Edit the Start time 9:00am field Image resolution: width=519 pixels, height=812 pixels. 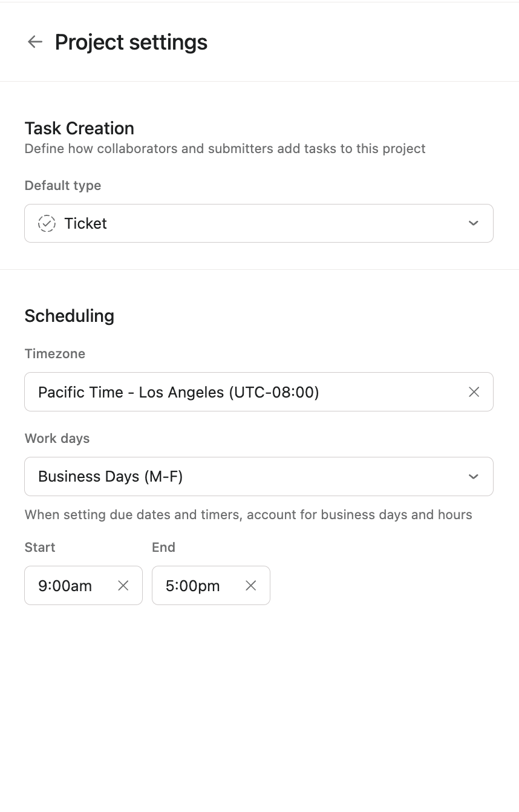[65, 586]
